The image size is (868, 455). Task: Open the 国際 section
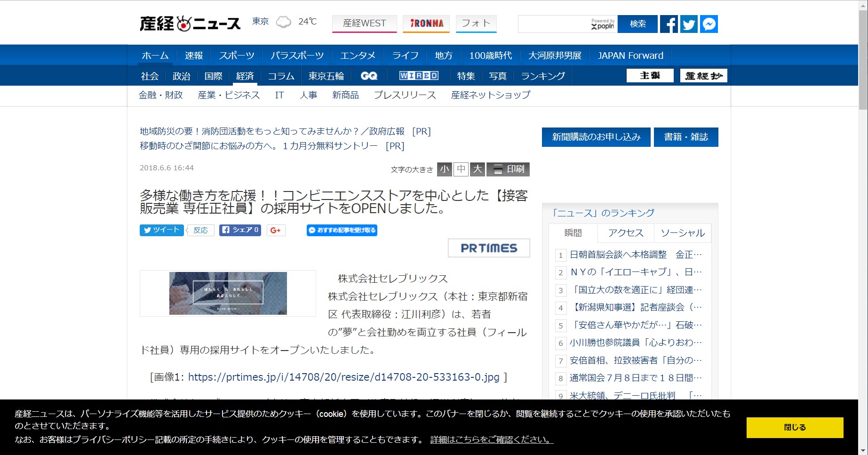point(213,76)
